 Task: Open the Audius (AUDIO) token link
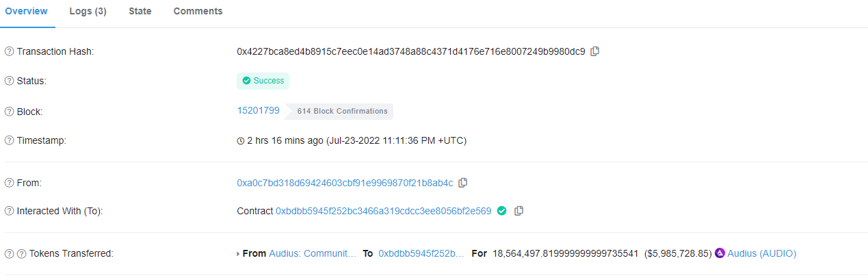click(761, 253)
